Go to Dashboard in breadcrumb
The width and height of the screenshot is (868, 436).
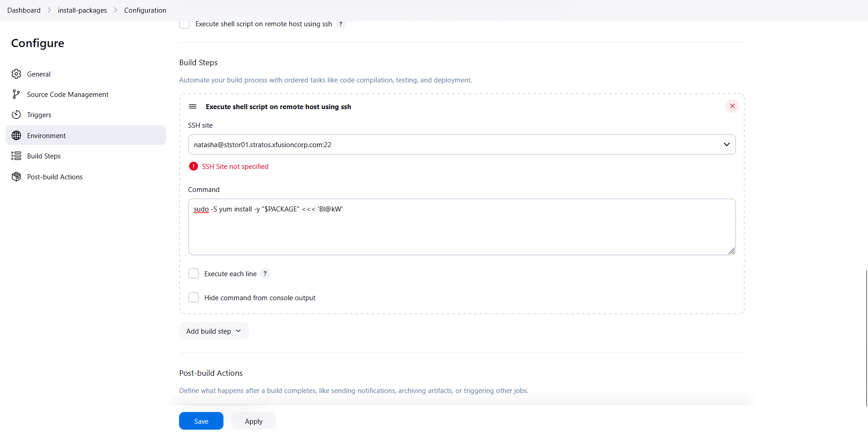24,10
